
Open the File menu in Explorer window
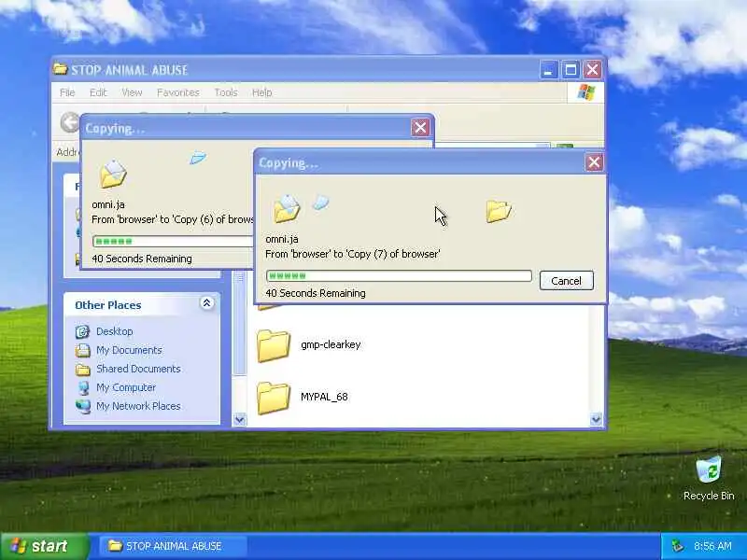point(67,92)
